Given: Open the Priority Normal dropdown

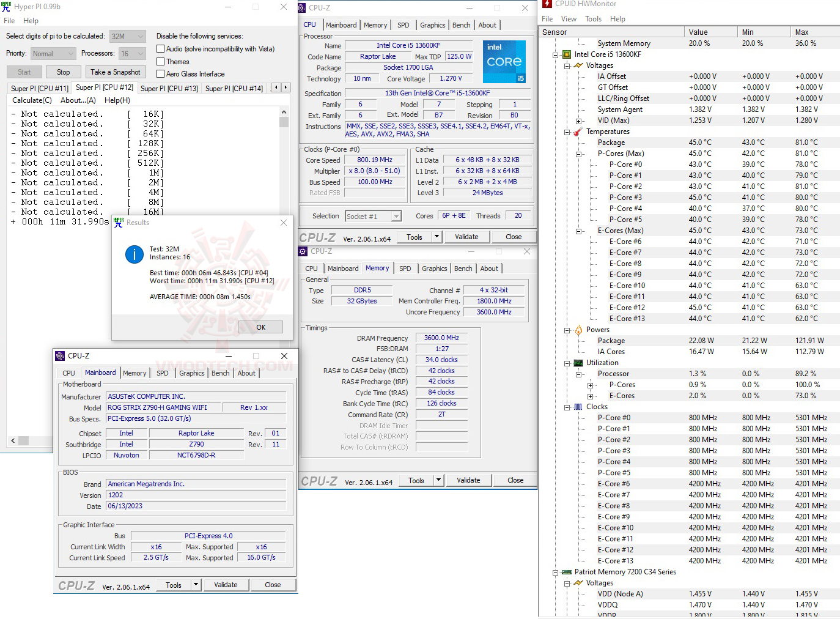Looking at the screenshot, I should pos(53,54).
